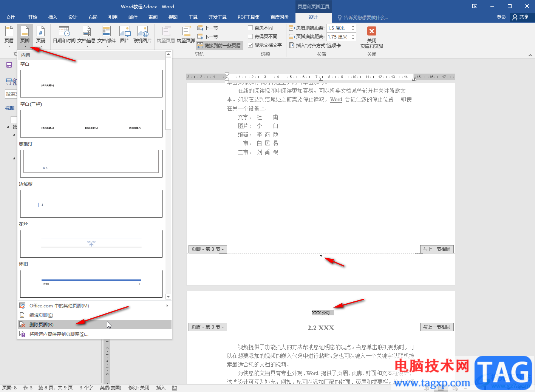Select 将所选内容保存到页脚库 menu item
The height and width of the screenshot is (392, 535).
[x=94, y=334]
